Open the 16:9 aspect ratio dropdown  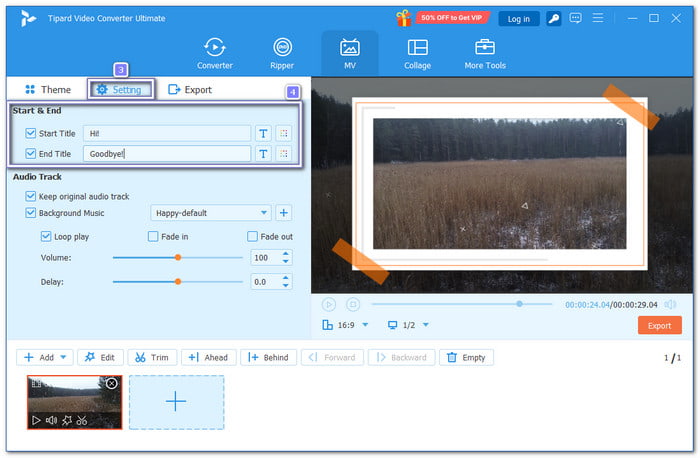[x=365, y=325]
